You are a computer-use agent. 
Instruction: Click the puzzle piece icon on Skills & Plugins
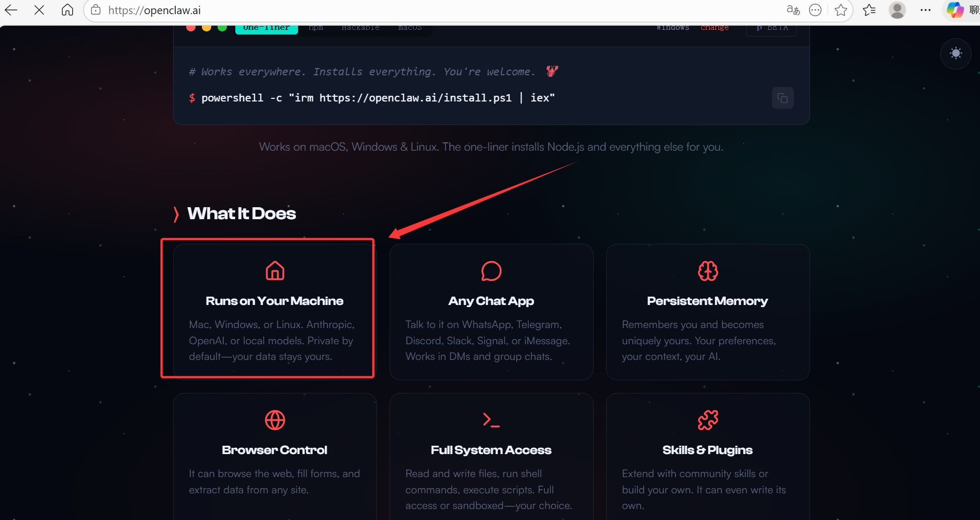[708, 420]
